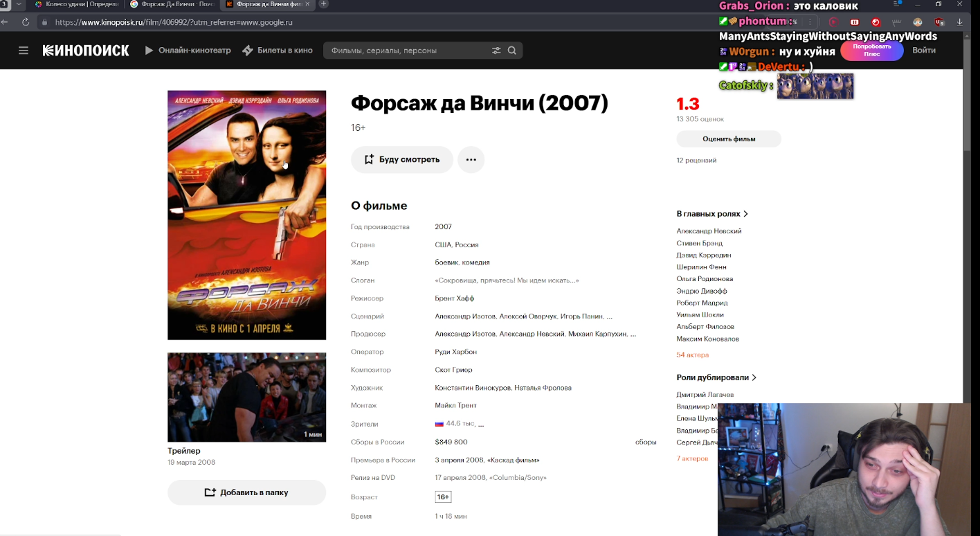Viewport: 980px width, 536px height.
Task: Open actor Александр Невский in cast list
Action: 709,231
